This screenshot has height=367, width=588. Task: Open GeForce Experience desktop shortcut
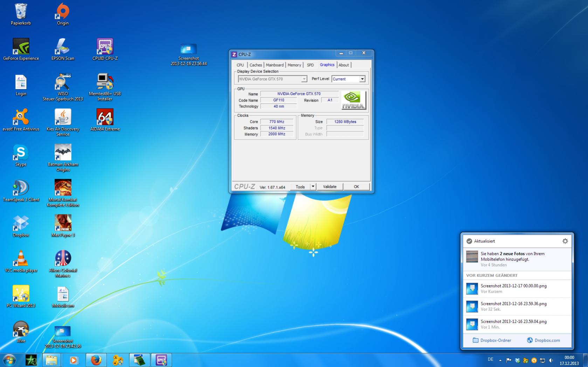coord(21,47)
